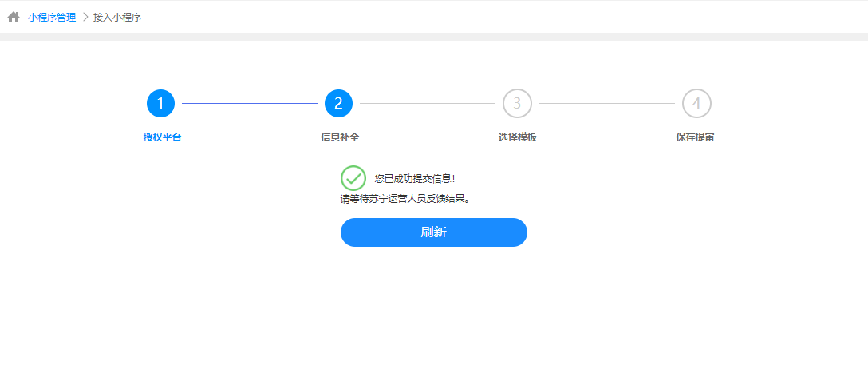Open the 小程序管理 breadcrumb link
The image size is (868, 381).
click(52, 17)
